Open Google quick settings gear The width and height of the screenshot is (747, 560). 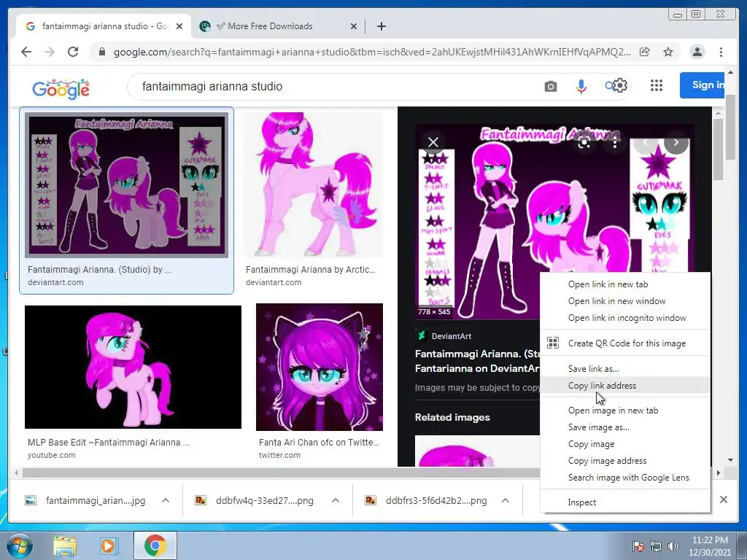click(x=620, y=86)
